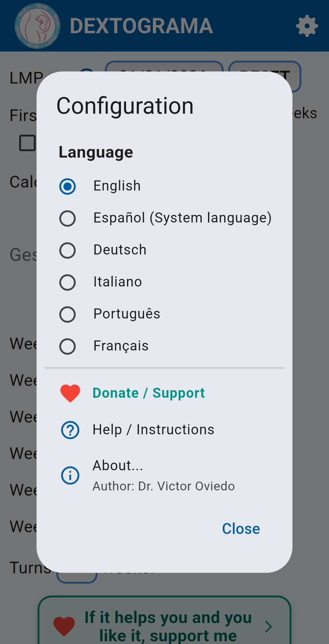Select the English language radio button
Image resolution: width=329 pixels, height=644 pixels.
[68, 186]
